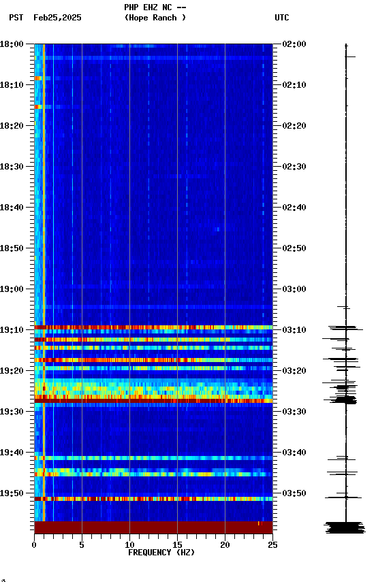Click the '02:40' UTC time label
376x588 pixels.
(x=294, y=208)
